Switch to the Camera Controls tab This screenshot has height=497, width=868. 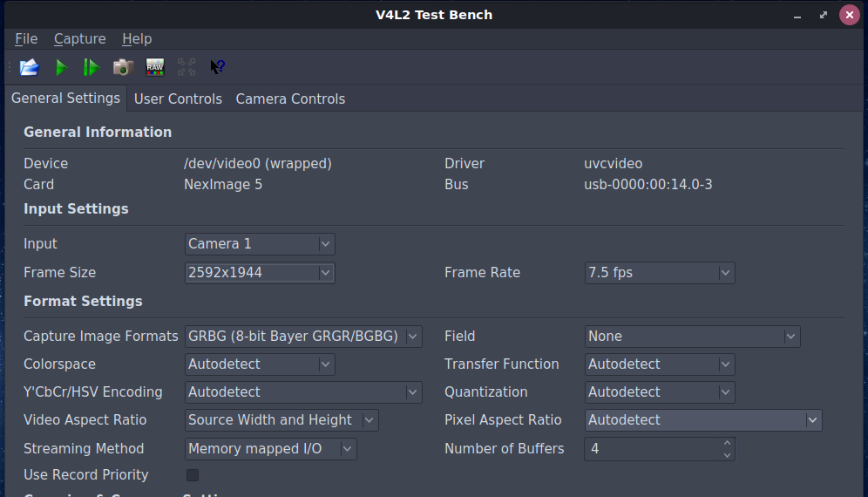(290, 99)
